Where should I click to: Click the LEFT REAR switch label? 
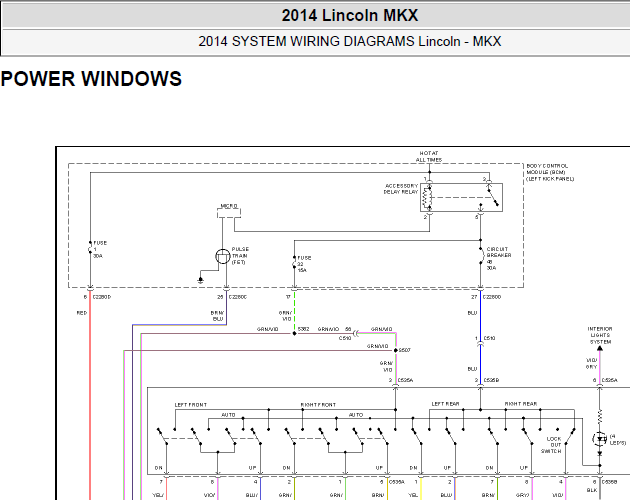tap(445, 404)
